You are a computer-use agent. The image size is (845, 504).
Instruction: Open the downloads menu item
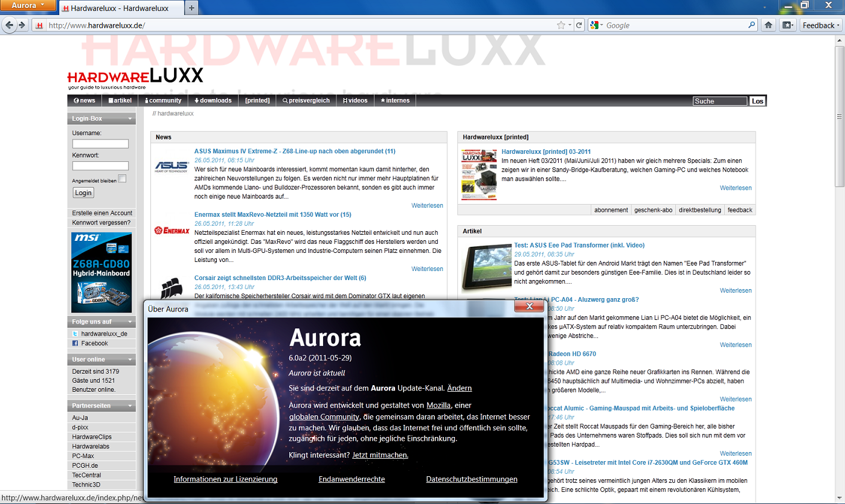213,101
